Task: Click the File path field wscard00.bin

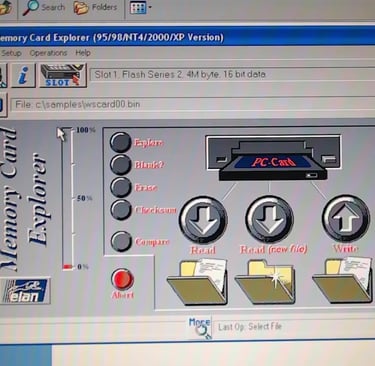Action: [193, 105]
